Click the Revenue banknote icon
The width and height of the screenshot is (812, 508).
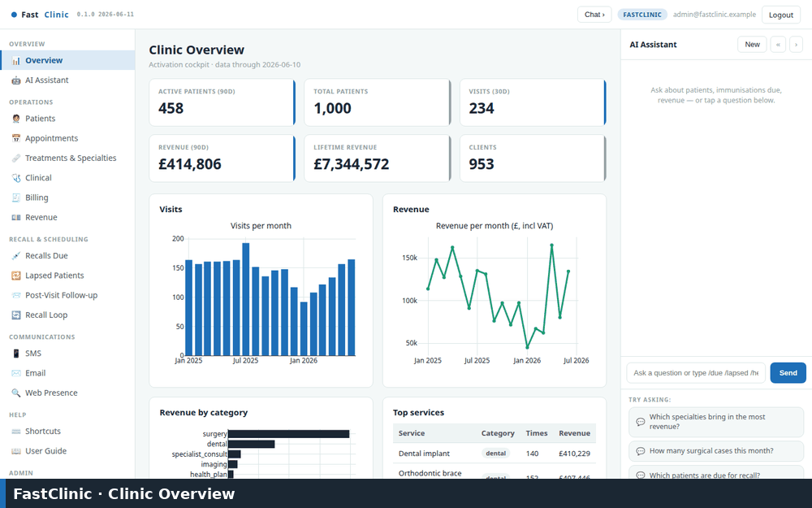click(16, 217)
